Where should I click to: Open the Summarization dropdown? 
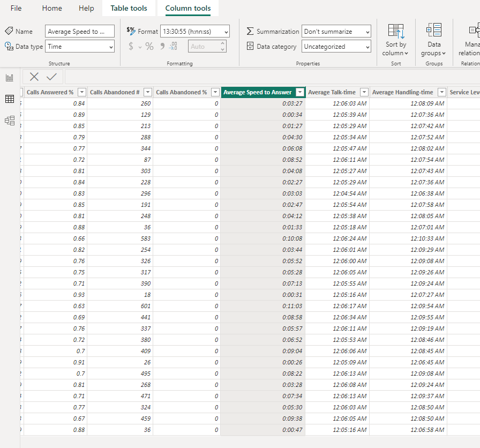[x=336, y=31]
